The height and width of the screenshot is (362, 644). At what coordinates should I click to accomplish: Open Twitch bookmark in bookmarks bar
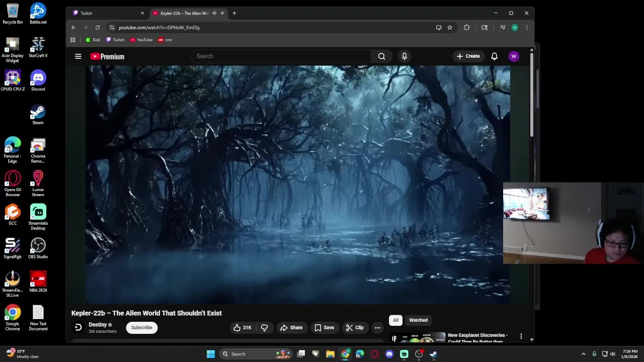pos(115,40)
